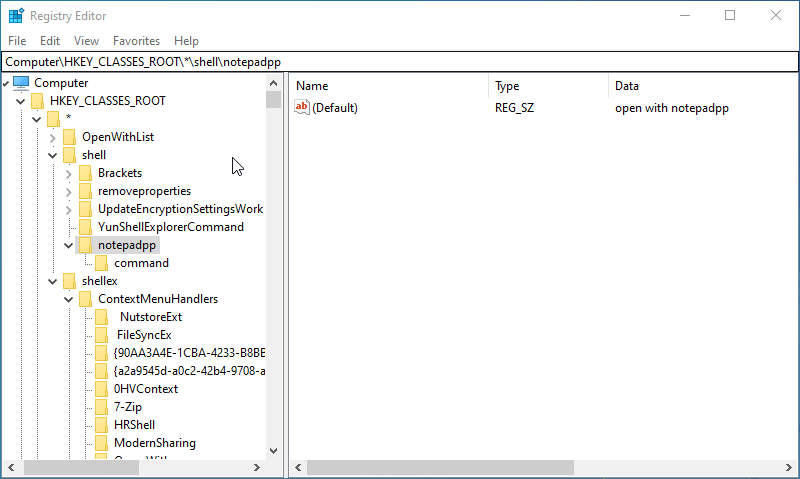Click the ContextMenuHandlers folder icon
This screenshot has width=800, height=479.
click(85, 299)
